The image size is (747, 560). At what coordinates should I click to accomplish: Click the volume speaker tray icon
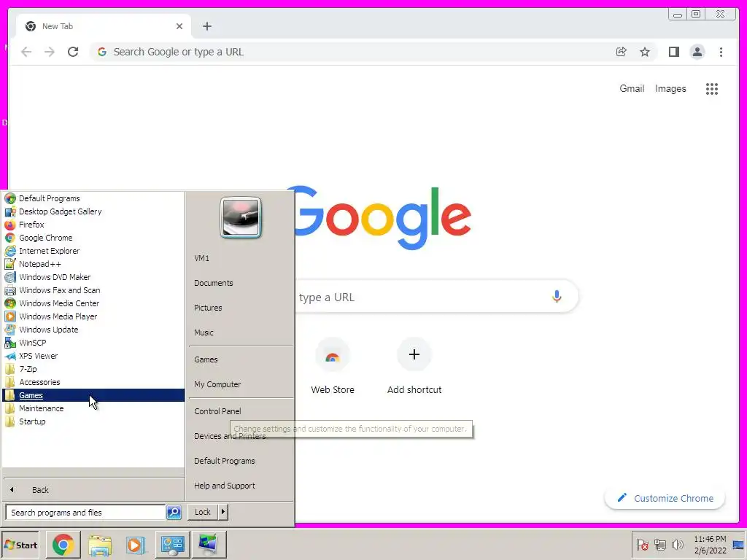pyautogui.click(x=677, y=544)
